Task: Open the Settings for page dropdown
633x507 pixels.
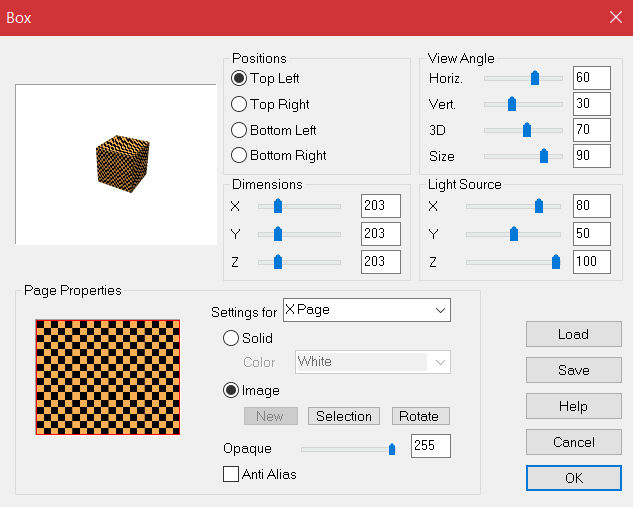Action: click(366, 310)
